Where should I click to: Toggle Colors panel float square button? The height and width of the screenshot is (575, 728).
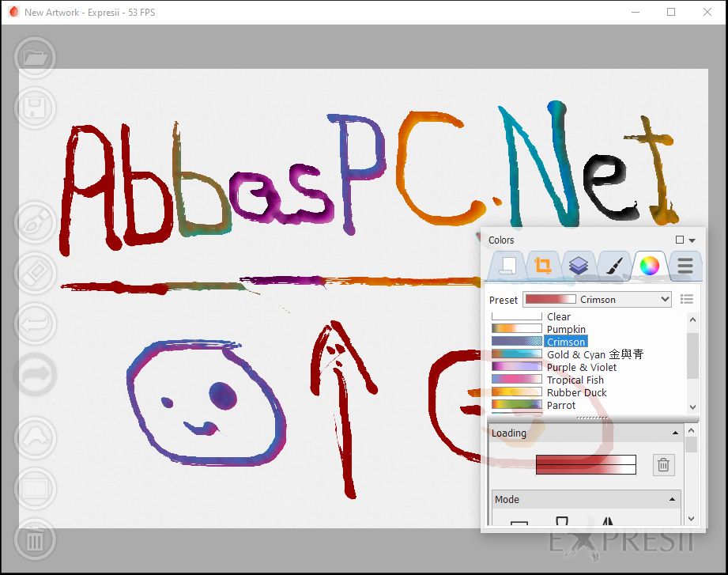(x=680, y=240)
